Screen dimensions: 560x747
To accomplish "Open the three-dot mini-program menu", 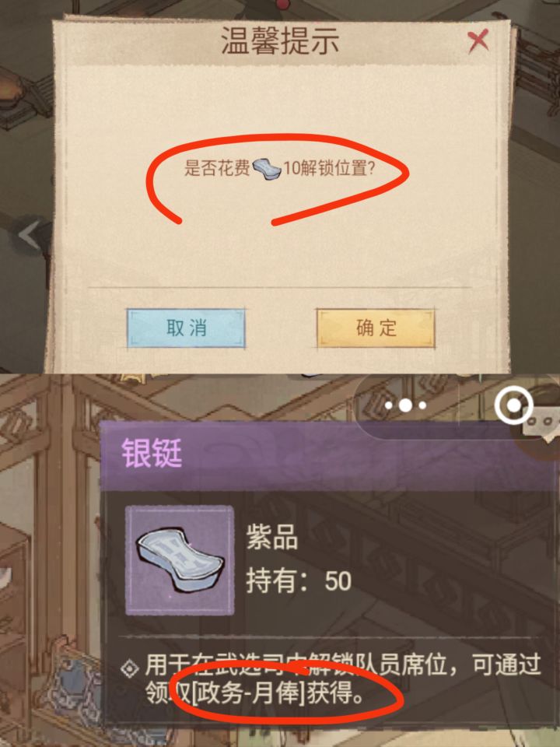I will click(405, 405).
